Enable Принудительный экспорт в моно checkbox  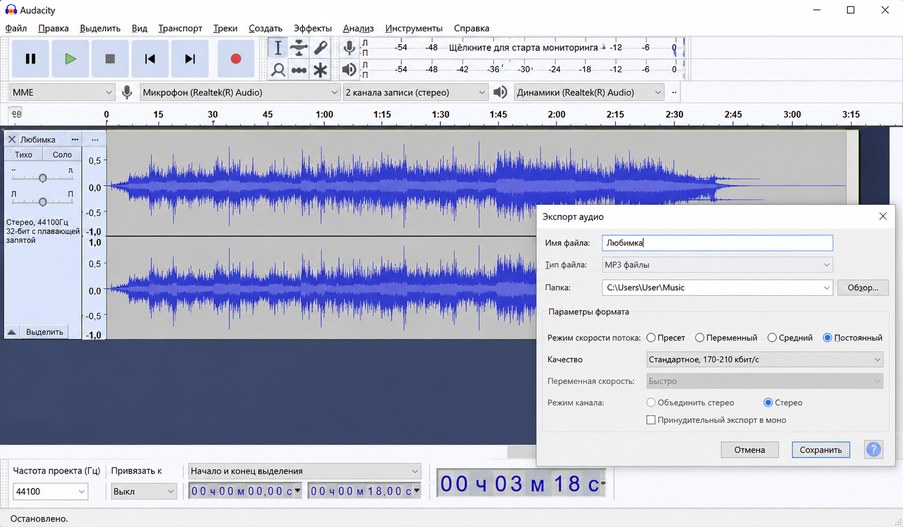click(651, 420)
